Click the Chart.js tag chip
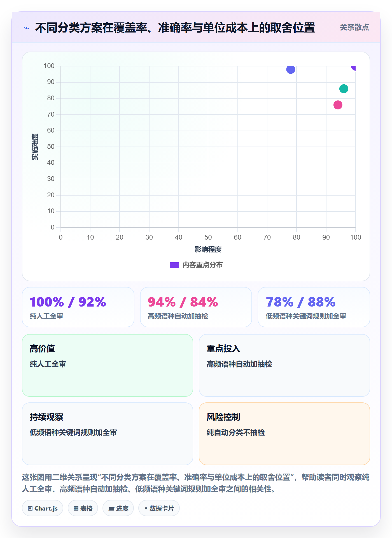 coord(43,508)
